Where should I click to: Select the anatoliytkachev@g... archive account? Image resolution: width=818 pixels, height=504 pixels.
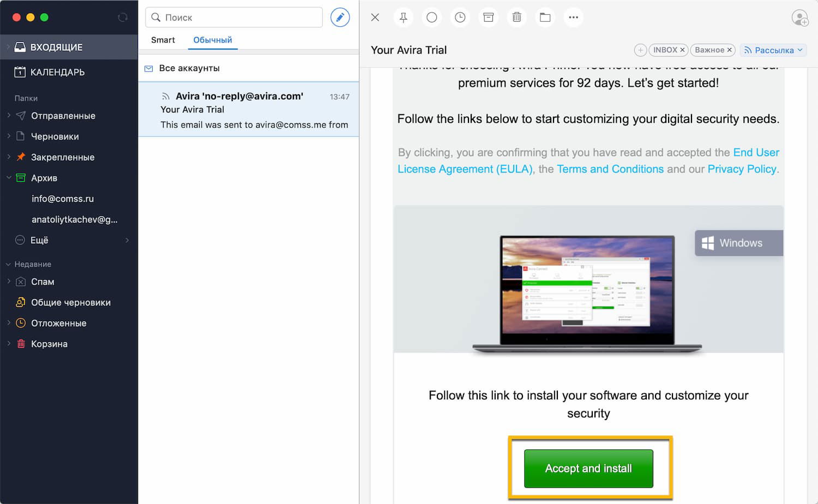tap(75, 219)
